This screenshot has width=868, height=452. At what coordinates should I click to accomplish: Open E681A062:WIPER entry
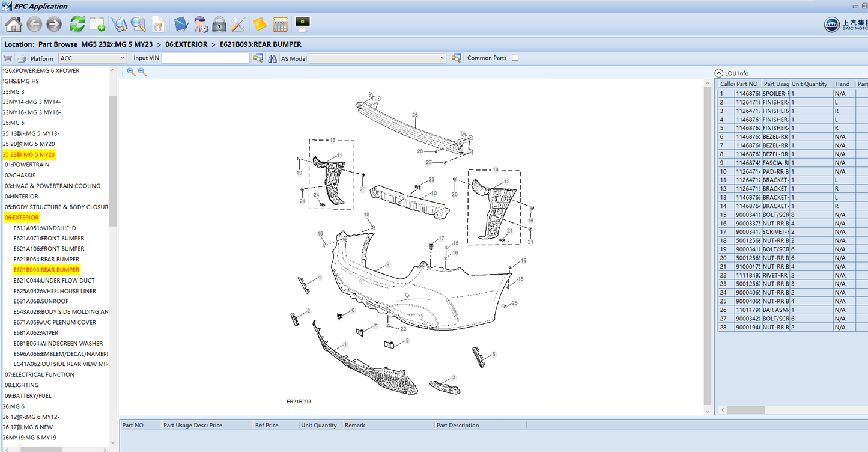click(36, 333)
